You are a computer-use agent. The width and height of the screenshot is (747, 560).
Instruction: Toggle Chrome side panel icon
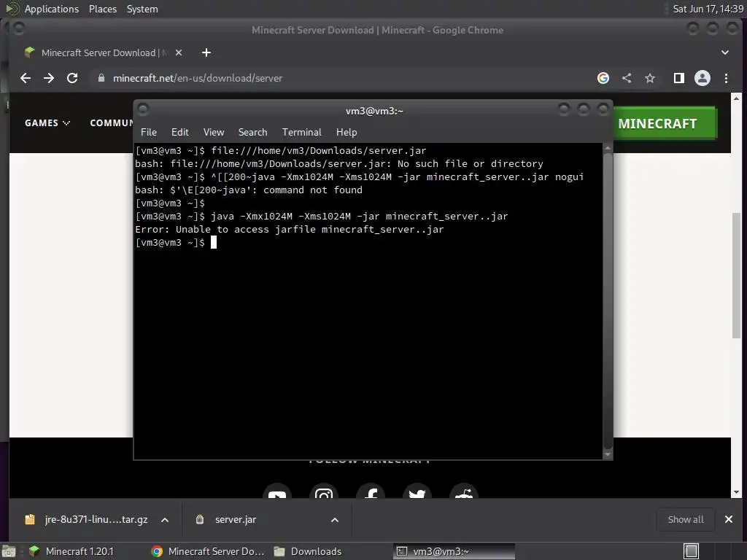click(x=679, y=78)
